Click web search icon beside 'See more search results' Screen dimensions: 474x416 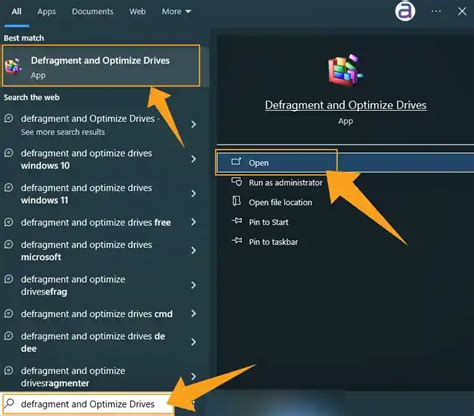[x=9, y=118]
